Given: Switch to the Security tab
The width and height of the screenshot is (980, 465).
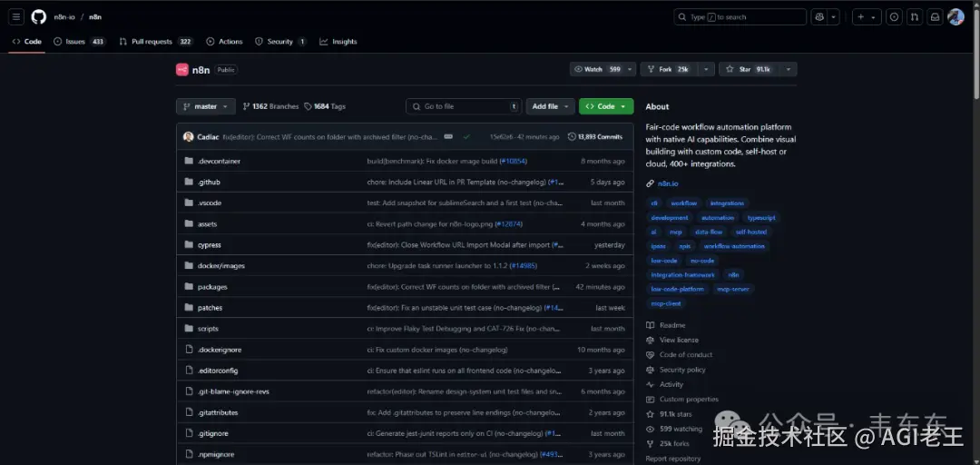Looking at the screenshot, I should (x=280, y=41).
